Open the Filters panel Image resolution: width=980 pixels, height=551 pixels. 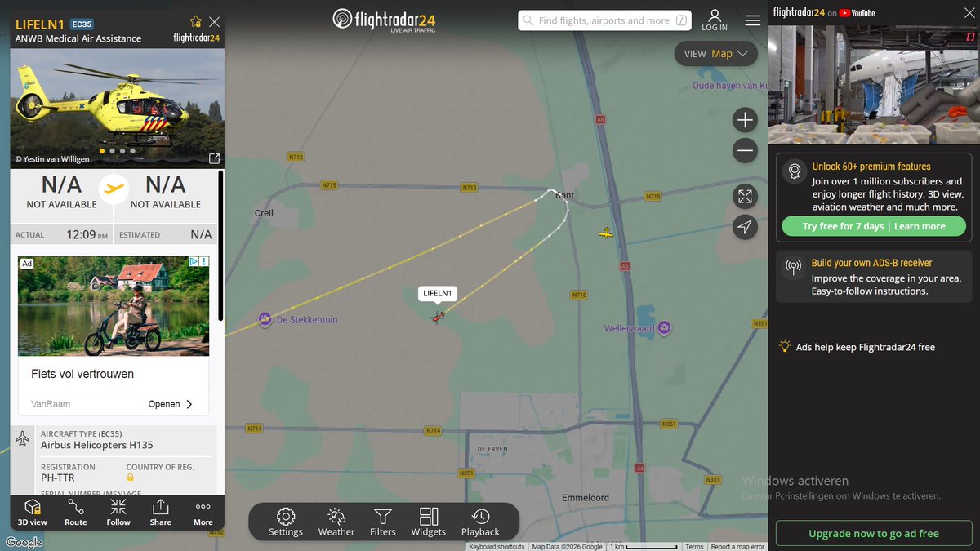tap(383, 522)
